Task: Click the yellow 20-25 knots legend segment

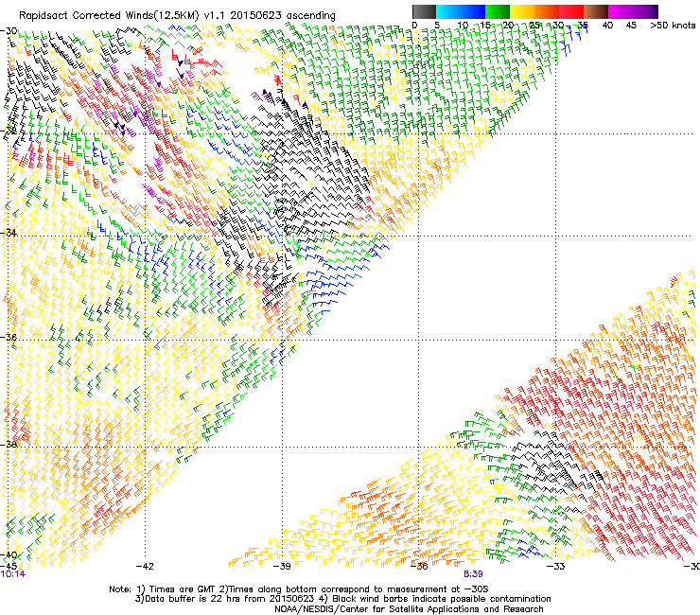Action: point(522,11)
